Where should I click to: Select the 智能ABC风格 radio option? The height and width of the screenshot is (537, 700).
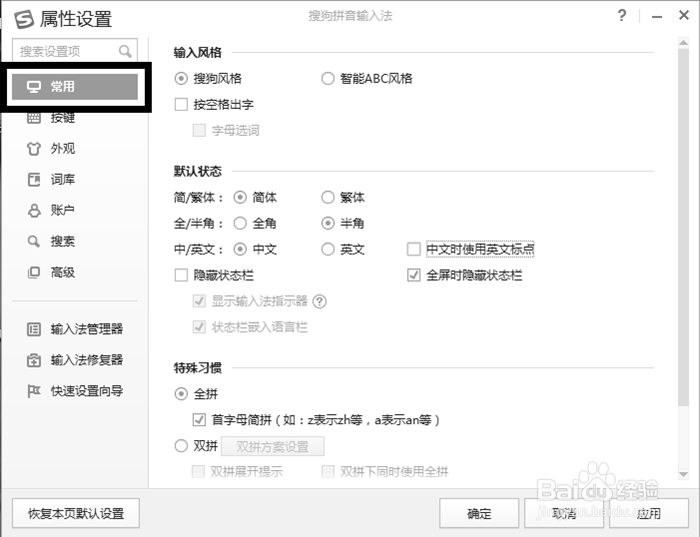point(328,79)
